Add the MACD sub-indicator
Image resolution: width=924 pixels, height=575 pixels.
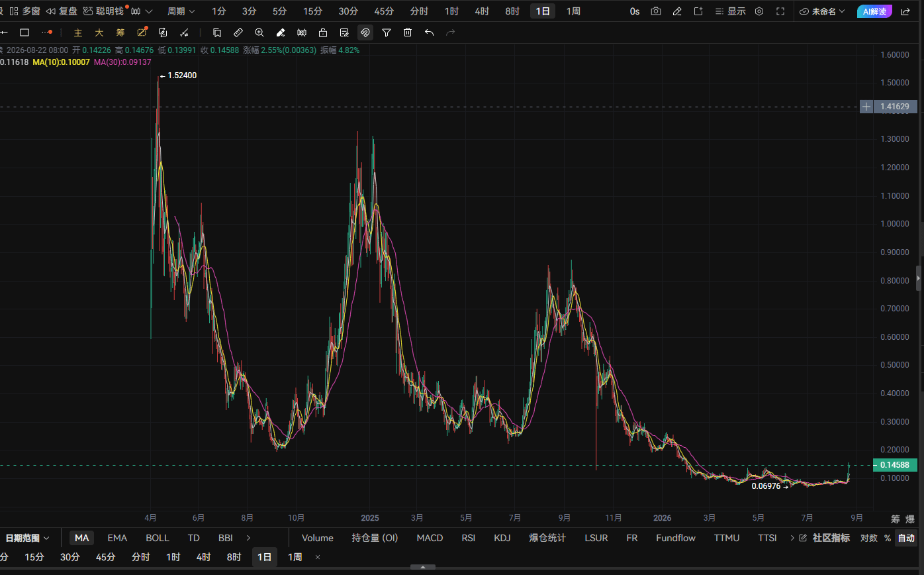430,538
